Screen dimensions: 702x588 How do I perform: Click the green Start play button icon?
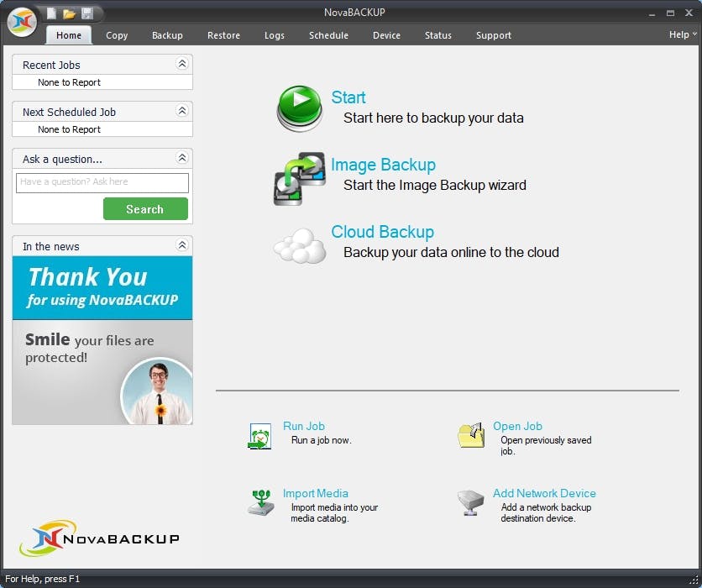click(300, 108)
